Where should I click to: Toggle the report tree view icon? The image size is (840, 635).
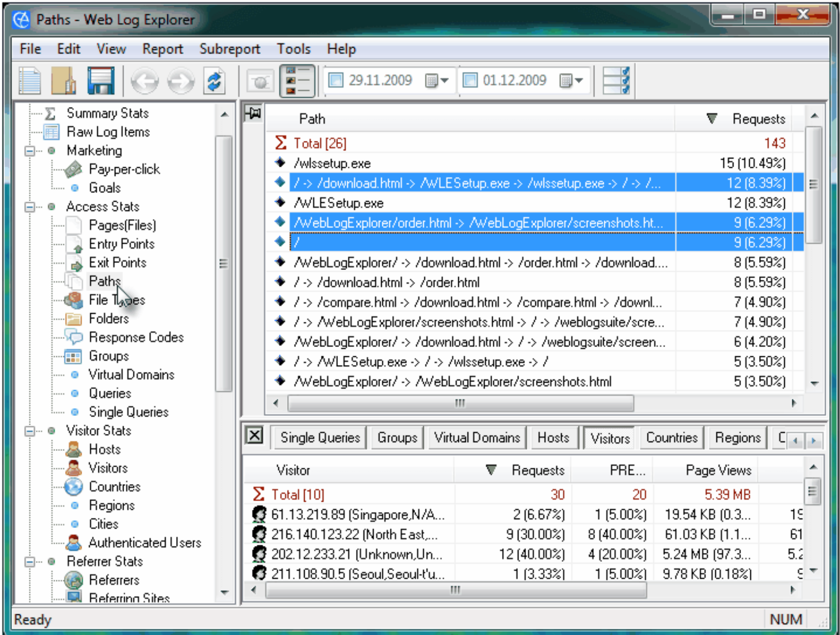pos(297,81)
